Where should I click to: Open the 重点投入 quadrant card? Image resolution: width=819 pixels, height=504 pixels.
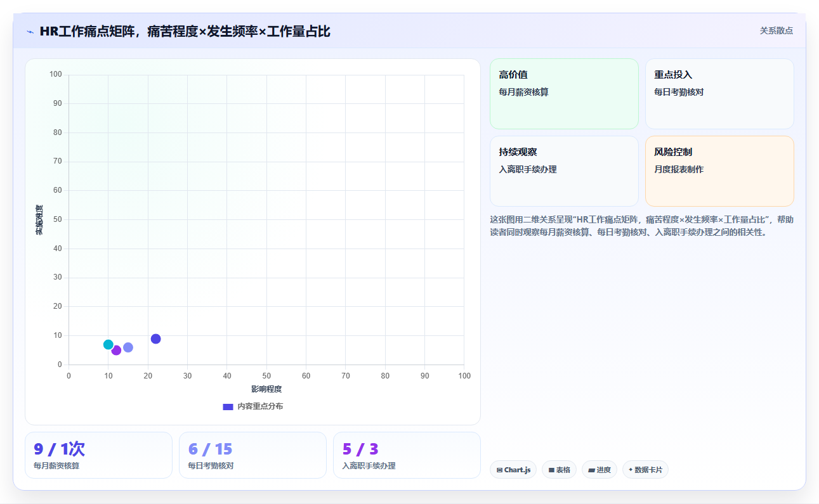coord(719,94)
